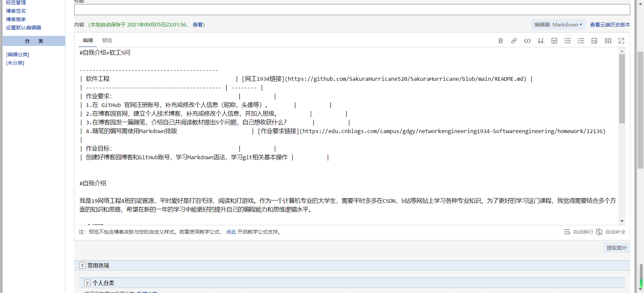Image resolution: width=644 pixels, height=293 pixels.
Task: Click the title input field
Action: tap(352, 9)
